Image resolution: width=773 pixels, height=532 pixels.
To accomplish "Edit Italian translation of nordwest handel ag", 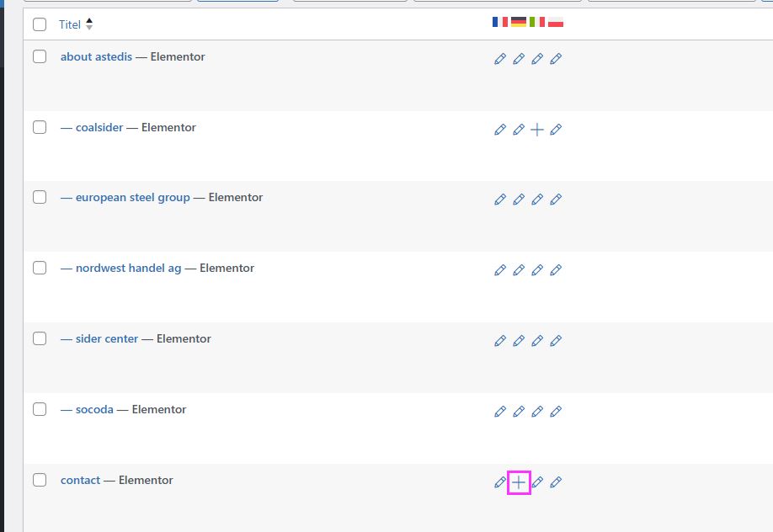I will 537,270.
